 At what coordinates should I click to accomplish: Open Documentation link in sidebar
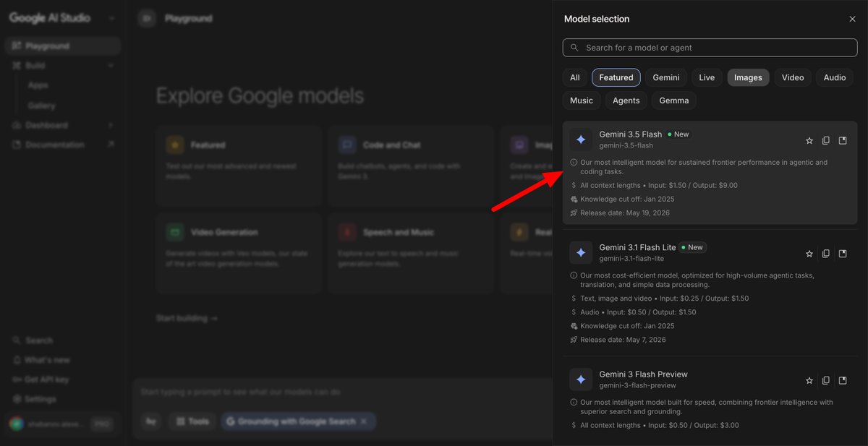(62, 145)
